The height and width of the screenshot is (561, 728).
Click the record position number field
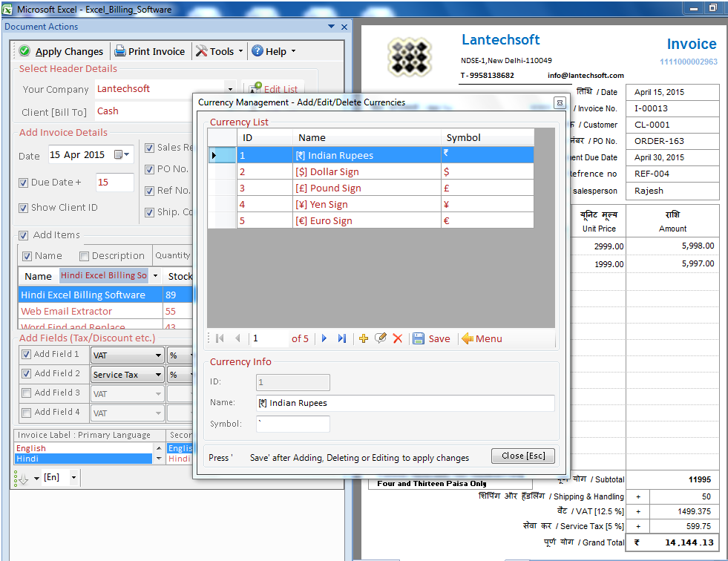(x=269, y=338)
